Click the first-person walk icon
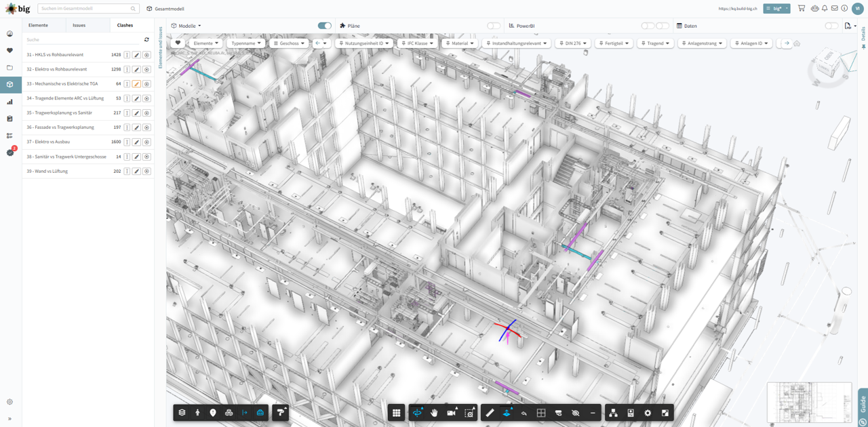This screenshot has height=427, width=868. click(197, 413)
